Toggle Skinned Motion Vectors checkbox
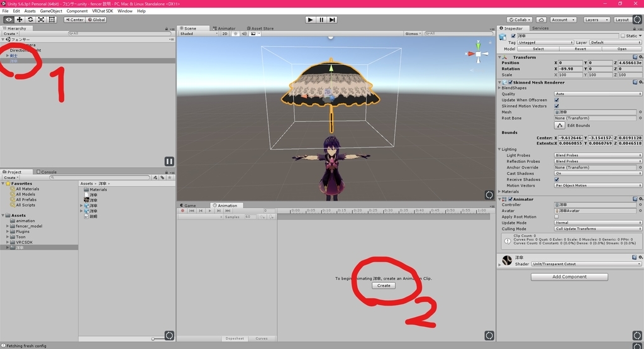 [557, 106]
